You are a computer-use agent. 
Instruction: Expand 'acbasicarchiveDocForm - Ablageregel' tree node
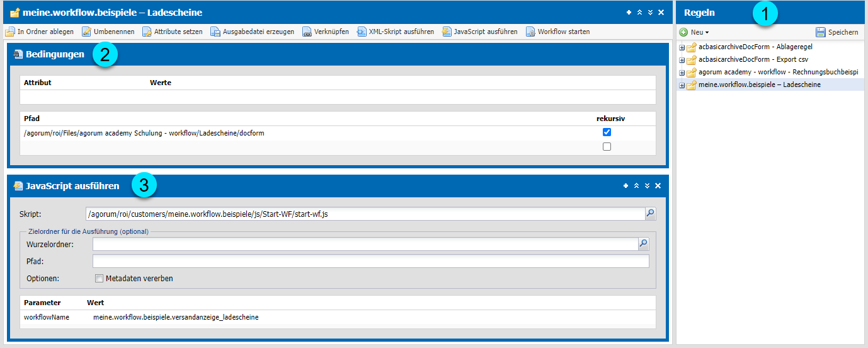pyautogui.click(x=682, y=47)
